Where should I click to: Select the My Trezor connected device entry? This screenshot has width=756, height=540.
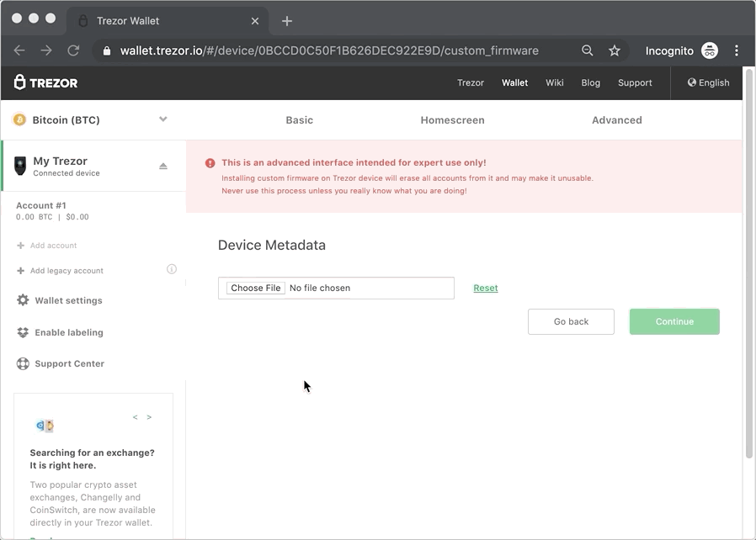pyautogui.click(x=94, y=166)
